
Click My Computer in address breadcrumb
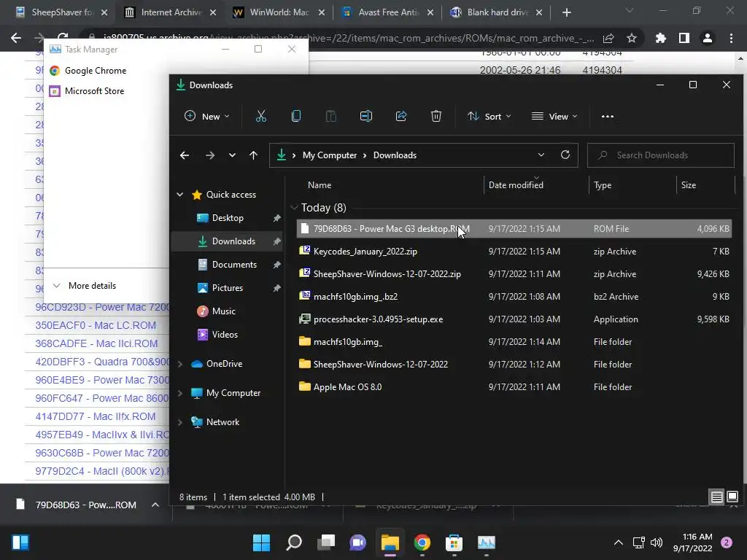coord(329,155)
